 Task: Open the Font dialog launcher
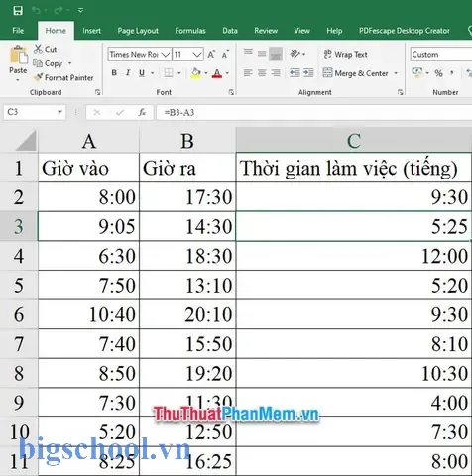[x=231, y=92]
